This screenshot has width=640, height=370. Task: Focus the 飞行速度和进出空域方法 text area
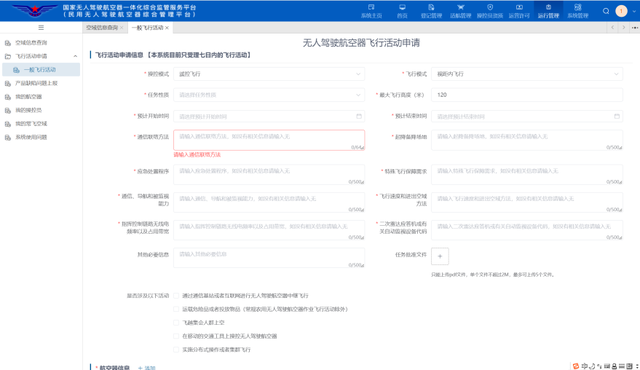[527, 202]
